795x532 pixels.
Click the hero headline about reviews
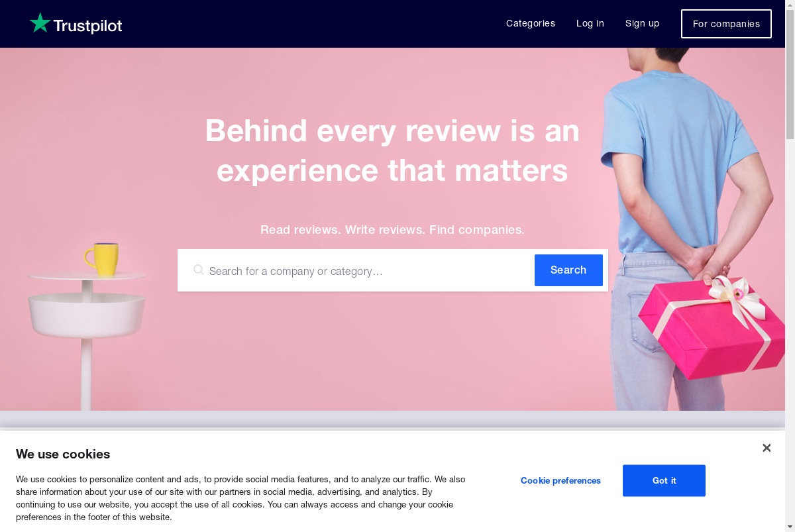pos(392,150)
